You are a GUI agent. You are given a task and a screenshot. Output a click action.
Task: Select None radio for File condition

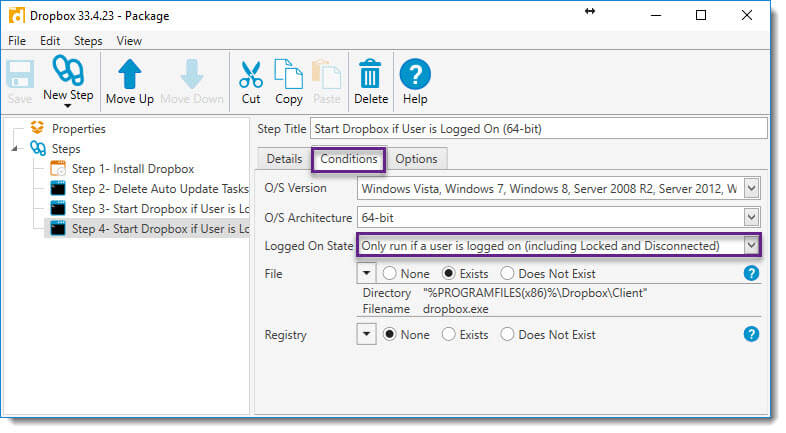point(389,273)
